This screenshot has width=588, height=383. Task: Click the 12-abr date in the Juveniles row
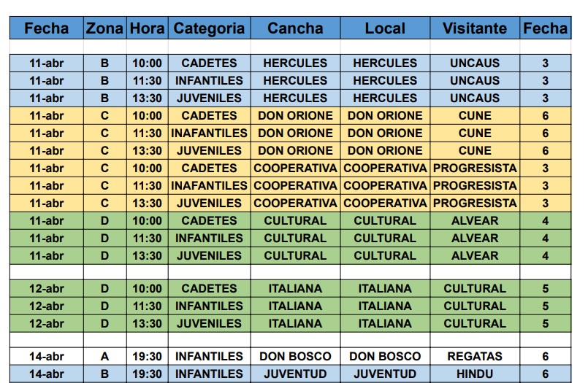tap(47, 323)
